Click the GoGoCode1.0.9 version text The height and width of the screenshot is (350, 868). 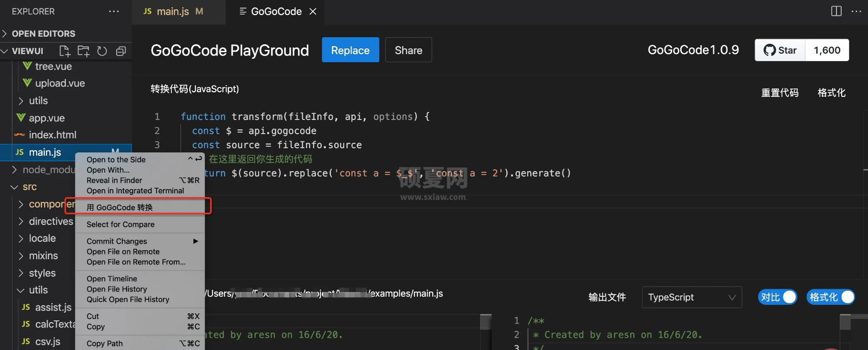(x=693, y=50)
